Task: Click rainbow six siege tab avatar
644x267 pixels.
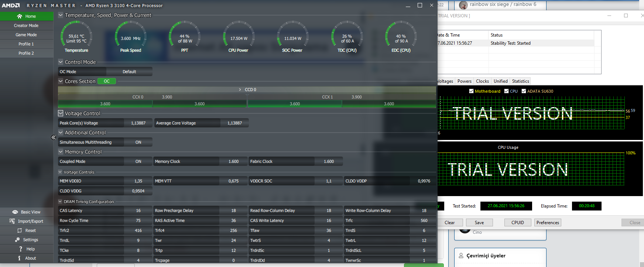Action: (463, 5)
